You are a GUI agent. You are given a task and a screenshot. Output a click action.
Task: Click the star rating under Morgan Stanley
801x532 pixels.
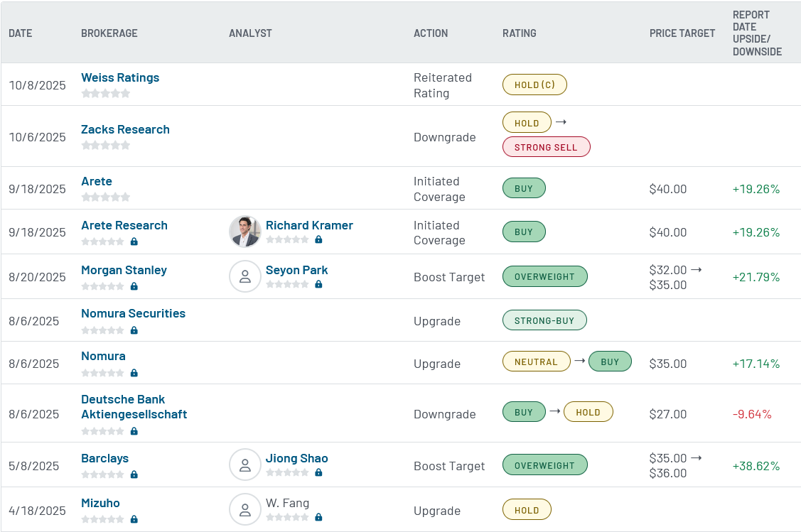[102, 286]
